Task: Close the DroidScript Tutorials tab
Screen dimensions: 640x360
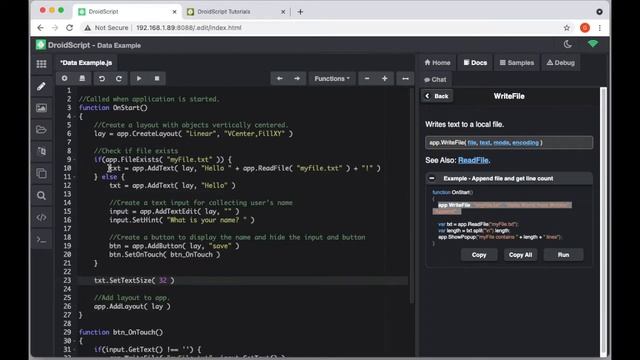Action: 283,12
